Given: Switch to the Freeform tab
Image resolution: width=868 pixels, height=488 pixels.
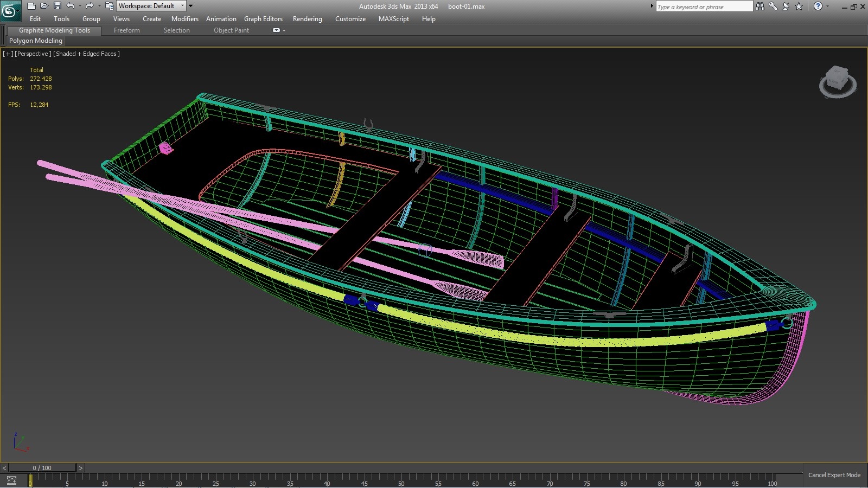Looking at the screenshot, I should click(x=127, y=30).
